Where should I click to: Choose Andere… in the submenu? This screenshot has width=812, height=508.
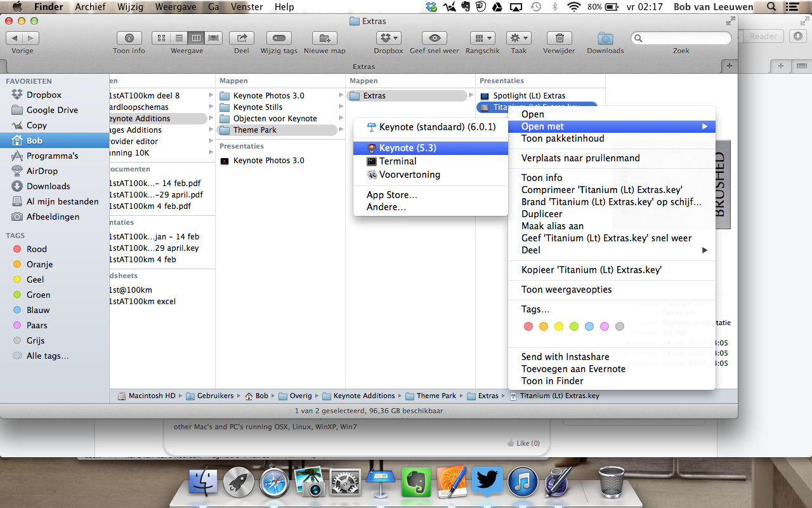pyautogui.click(x=431, y=207)
